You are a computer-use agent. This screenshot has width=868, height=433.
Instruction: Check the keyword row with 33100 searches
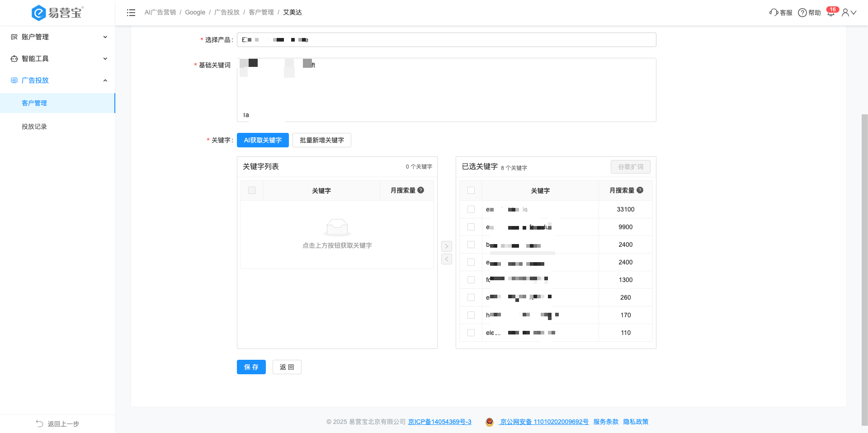coord(471,209)
